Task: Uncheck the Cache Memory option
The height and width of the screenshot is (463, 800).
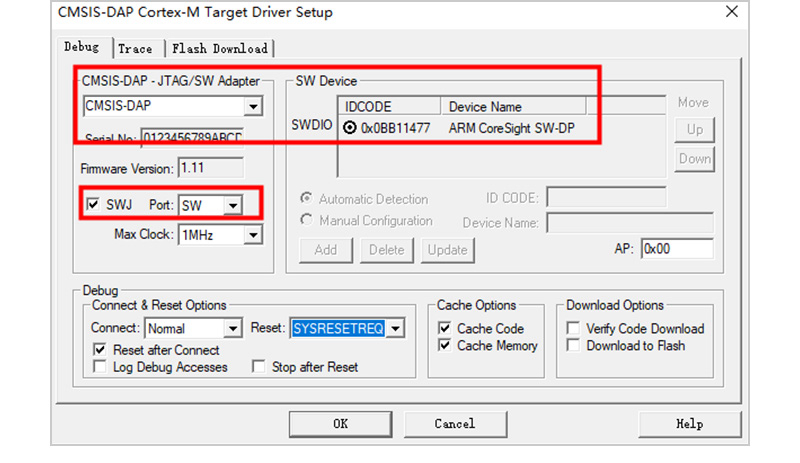Action: coord(445,345)
